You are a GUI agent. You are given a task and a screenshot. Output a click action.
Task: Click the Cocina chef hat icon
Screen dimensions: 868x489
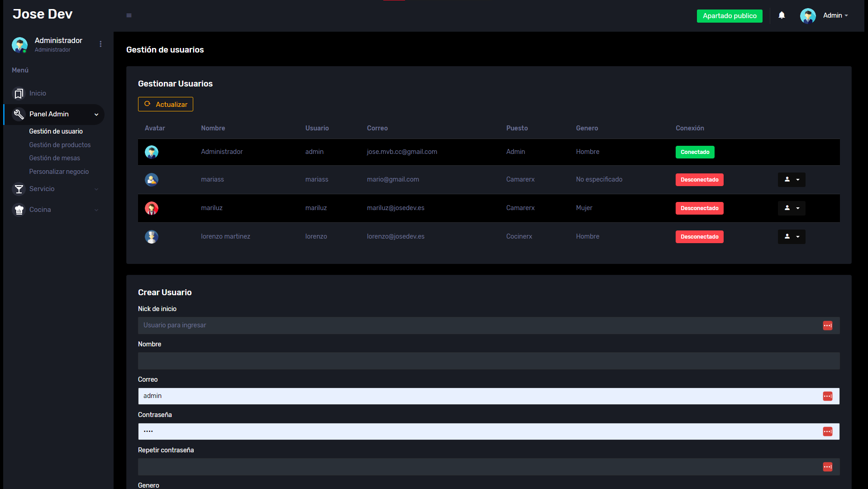tap(19, 210)
